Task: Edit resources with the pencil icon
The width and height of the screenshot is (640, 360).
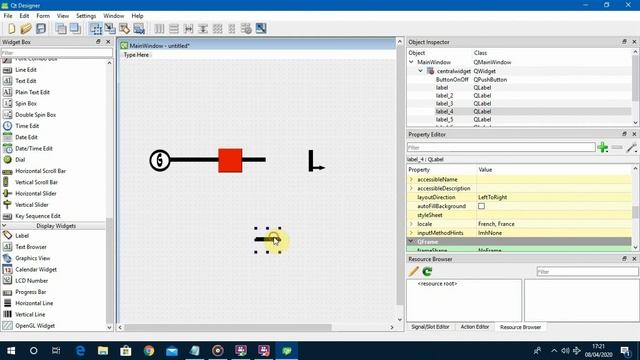Action: pyautogui.click(x=413, y=271)
